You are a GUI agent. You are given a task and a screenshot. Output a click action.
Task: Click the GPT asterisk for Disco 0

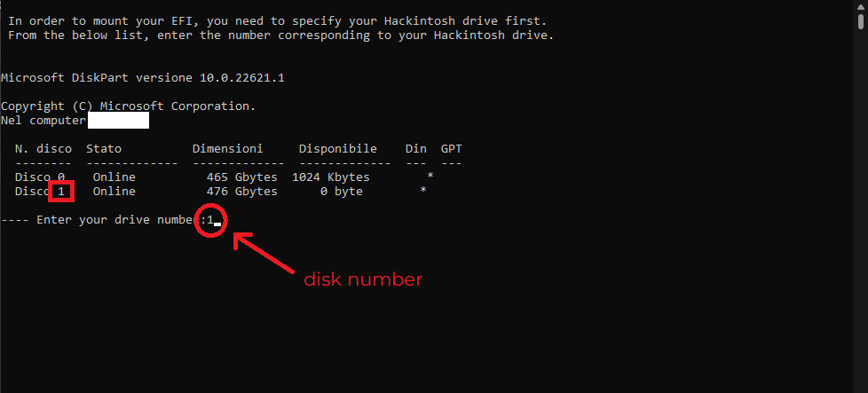pyautogui.click(x=430, y=177)
